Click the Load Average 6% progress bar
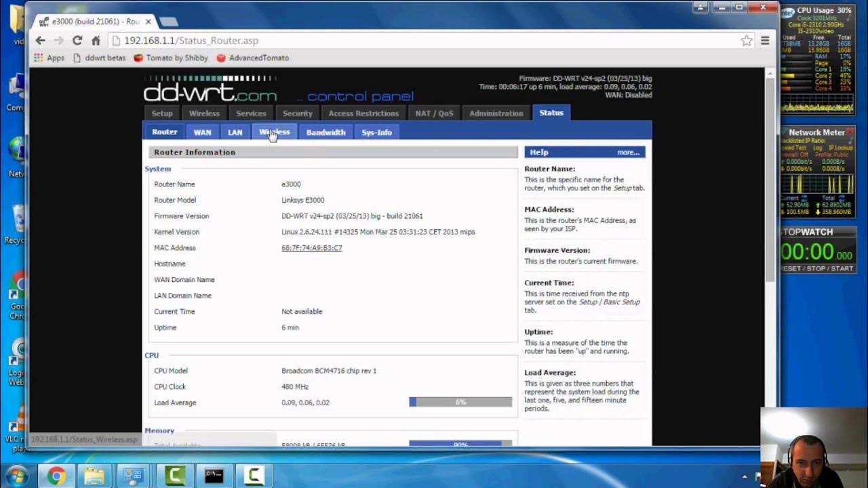This screenshot has width=868, height=488. pos(460,403)
